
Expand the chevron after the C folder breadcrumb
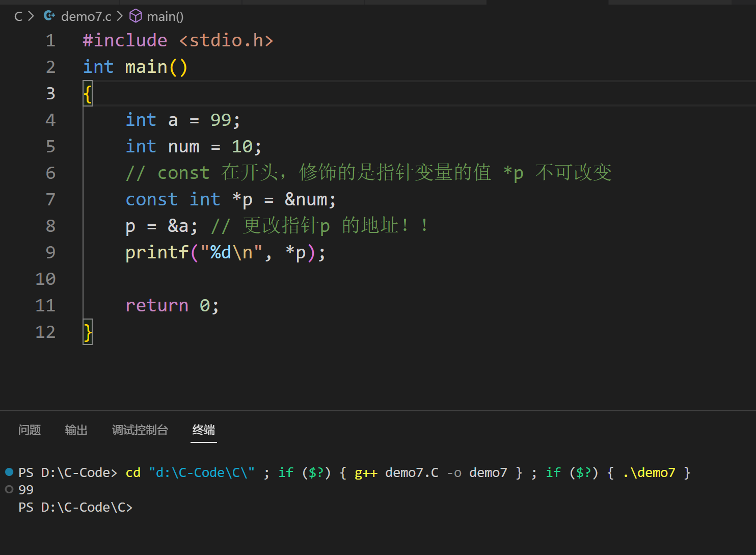click(31, 16)
